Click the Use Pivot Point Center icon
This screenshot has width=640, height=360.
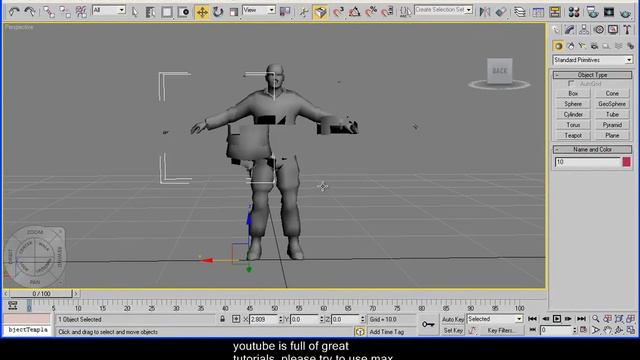(x=285, y=12)
